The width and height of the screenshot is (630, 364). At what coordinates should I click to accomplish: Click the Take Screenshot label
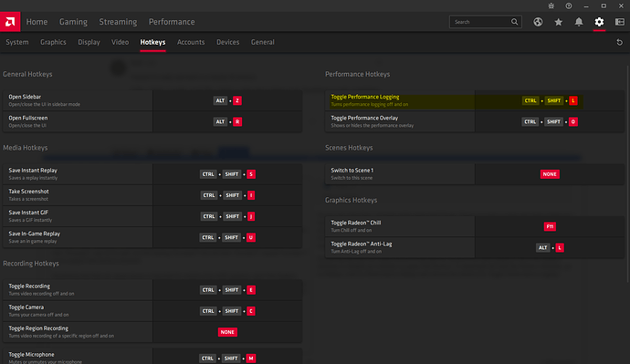pyautogui.click(x=28, y=192)
